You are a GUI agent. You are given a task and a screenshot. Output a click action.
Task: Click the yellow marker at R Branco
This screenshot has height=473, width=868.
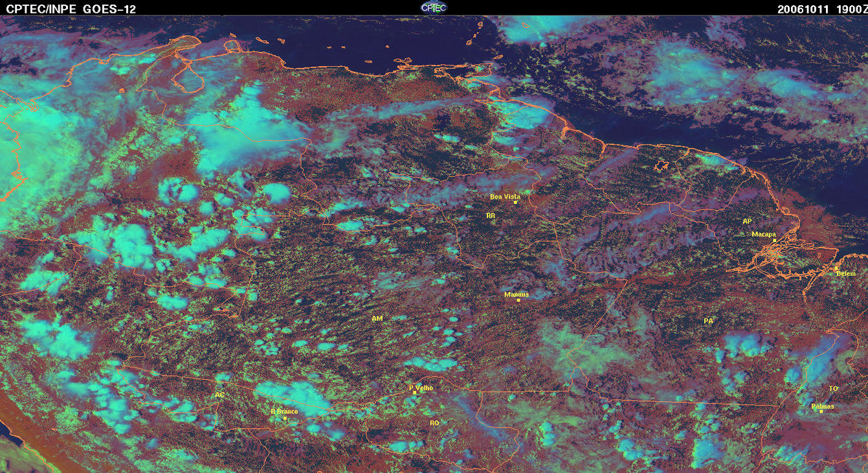pyautogui.click(x=285, y=418)
